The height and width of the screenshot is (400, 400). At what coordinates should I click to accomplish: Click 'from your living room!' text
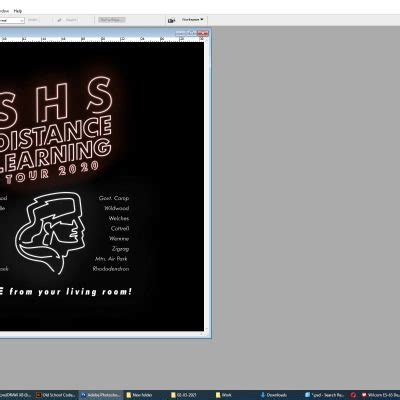tap(71, 292)
